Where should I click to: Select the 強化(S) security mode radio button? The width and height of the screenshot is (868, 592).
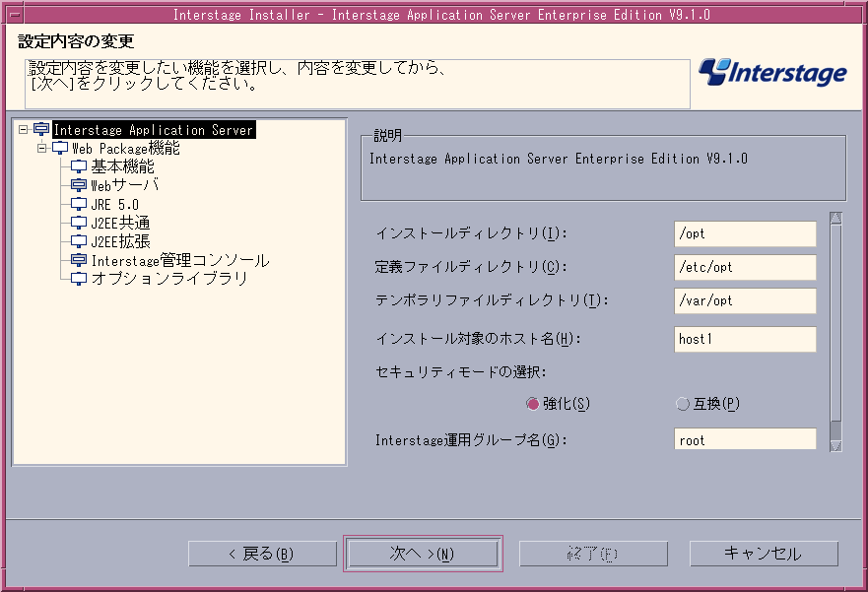click(x=533, y=404)
